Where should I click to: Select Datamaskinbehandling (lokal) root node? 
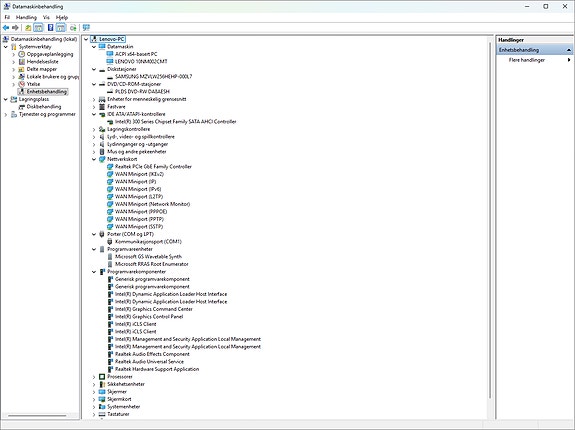(44, 39)
